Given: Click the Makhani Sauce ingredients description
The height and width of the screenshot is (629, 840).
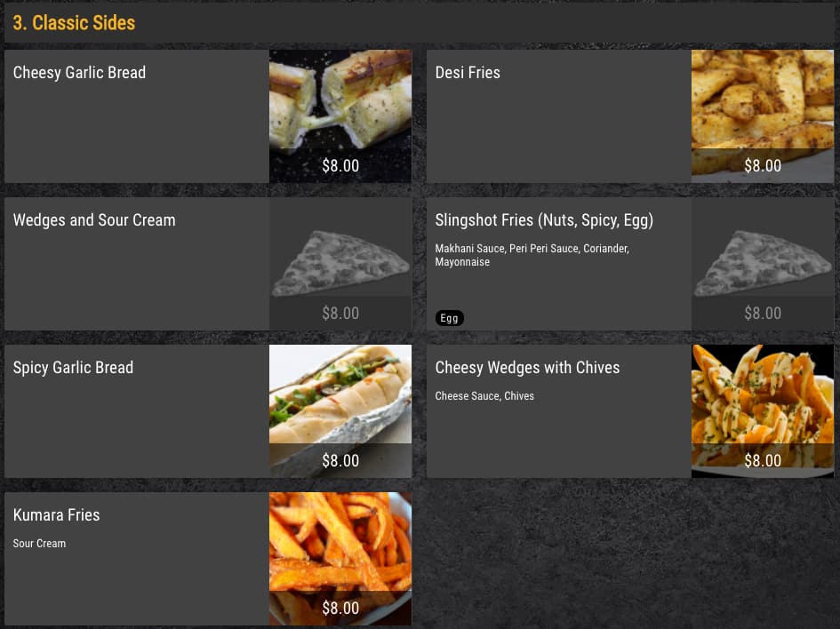Looking at the screenshot, I should click(x=532, y=255).
